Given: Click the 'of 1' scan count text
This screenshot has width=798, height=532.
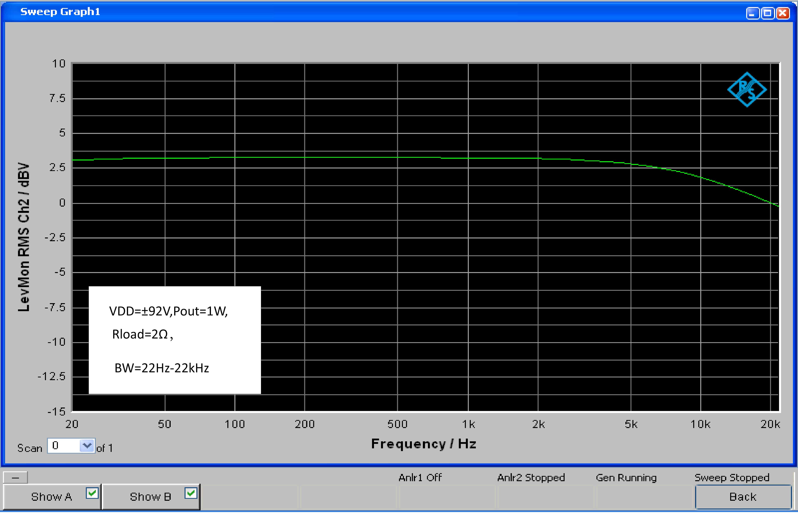Looking at the screenshot, I should 105,448.
